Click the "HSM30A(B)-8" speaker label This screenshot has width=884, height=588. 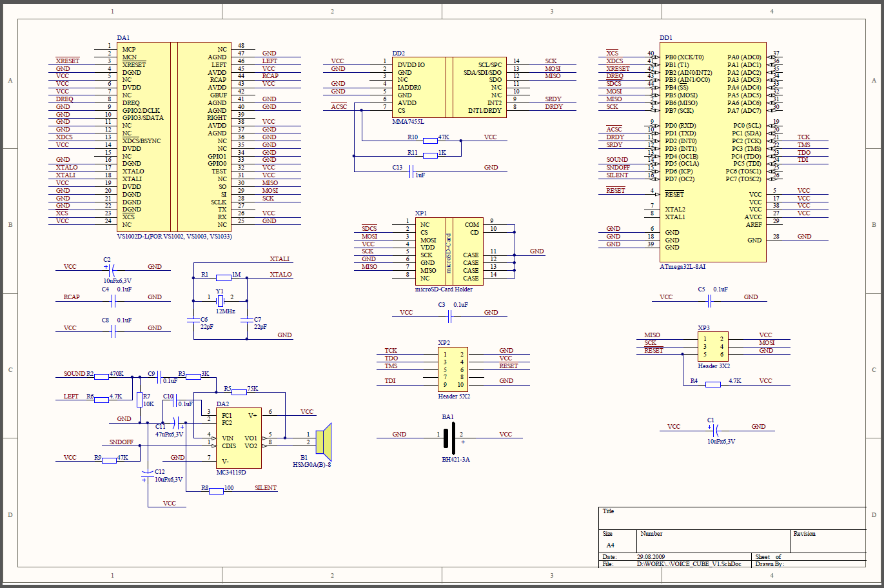pyautogui.click(x=312, y=465)
